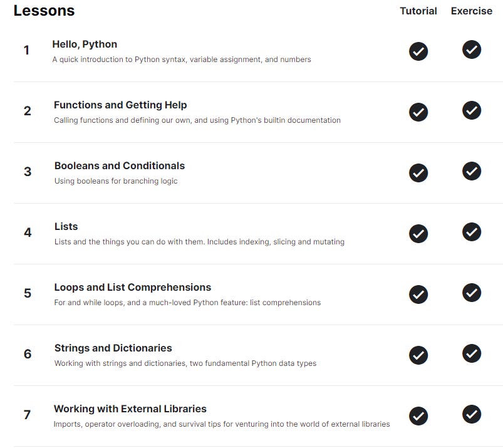
Task: Toggle Tutorial completion for Booleans and Conditionals
Action: (418, 173)
